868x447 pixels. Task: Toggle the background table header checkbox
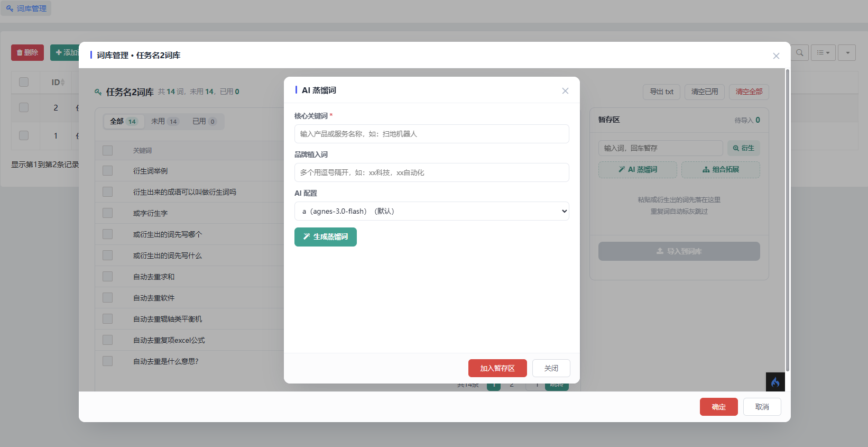24,82
